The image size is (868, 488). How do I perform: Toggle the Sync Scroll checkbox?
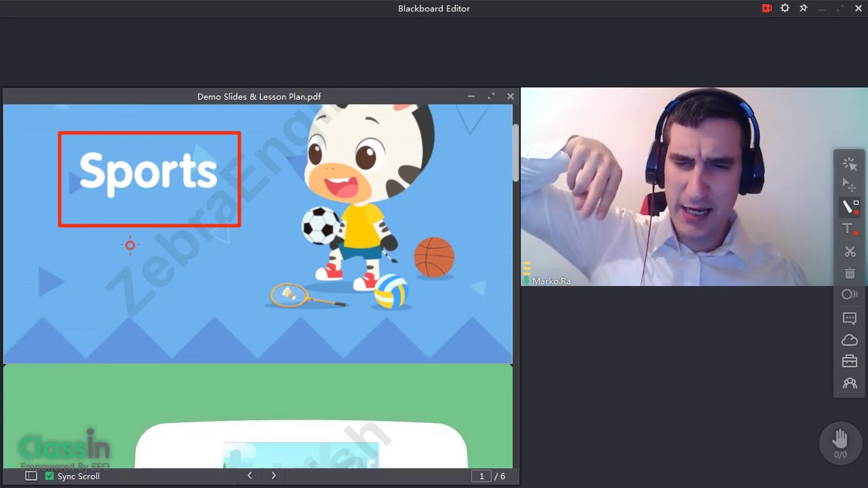pos(50,476)
